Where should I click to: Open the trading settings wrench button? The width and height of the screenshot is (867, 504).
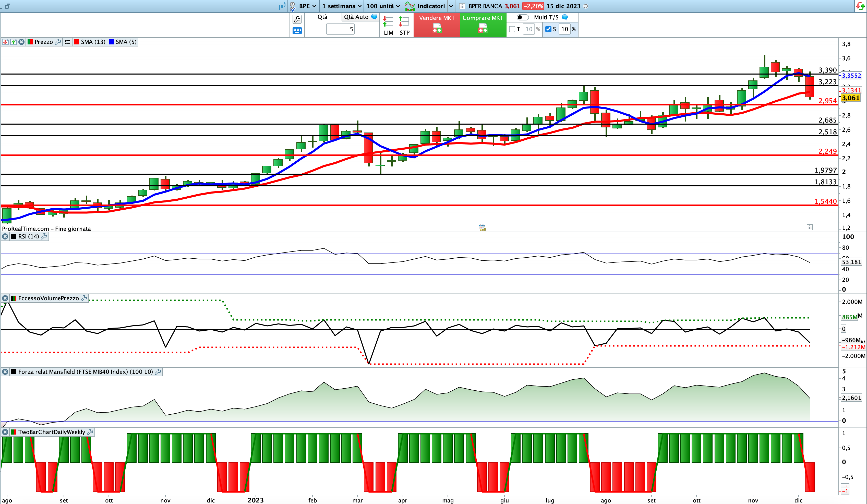[297, 19]
